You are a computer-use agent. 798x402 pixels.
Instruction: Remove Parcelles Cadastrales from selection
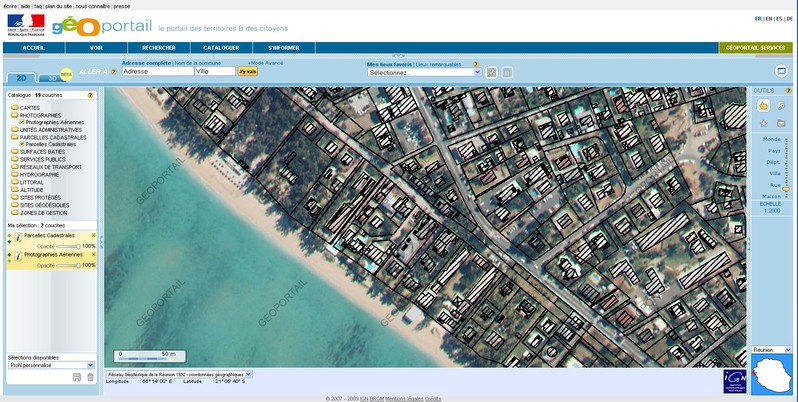93,236
